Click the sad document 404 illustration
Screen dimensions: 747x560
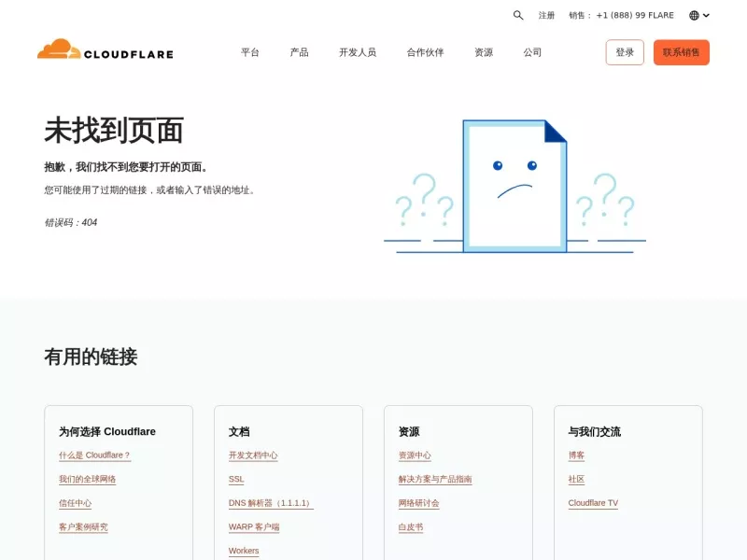[514, 186]
